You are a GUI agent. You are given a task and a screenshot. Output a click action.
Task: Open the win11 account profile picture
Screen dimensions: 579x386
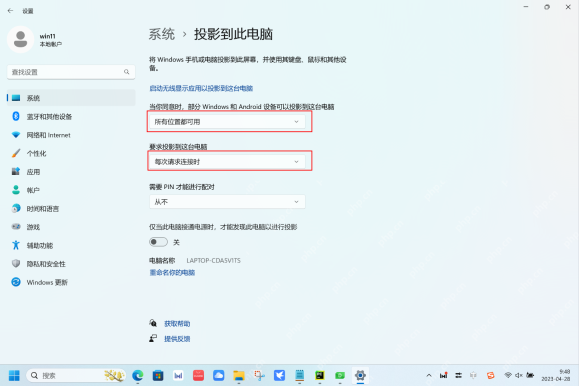click(x=20, y=39)
